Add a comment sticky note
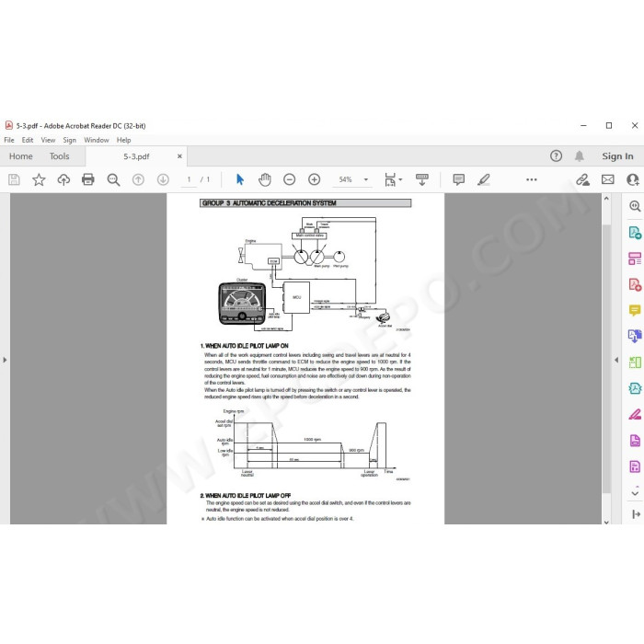 [459, 179]
